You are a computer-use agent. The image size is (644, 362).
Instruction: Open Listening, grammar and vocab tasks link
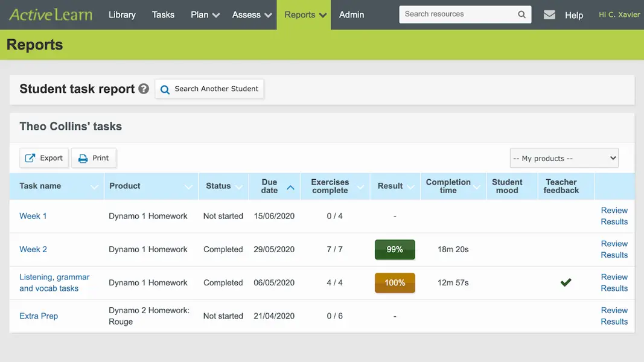point(54,282)
